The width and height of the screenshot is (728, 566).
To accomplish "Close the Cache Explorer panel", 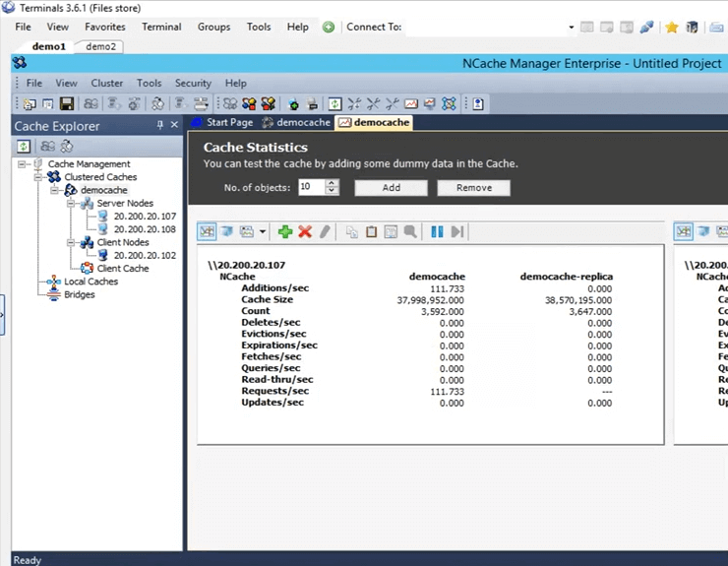I will (x=174, y=125).
